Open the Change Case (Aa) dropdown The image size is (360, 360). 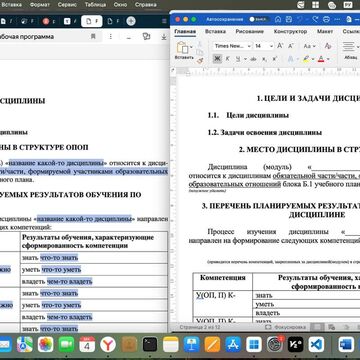(x=309, y=46)
